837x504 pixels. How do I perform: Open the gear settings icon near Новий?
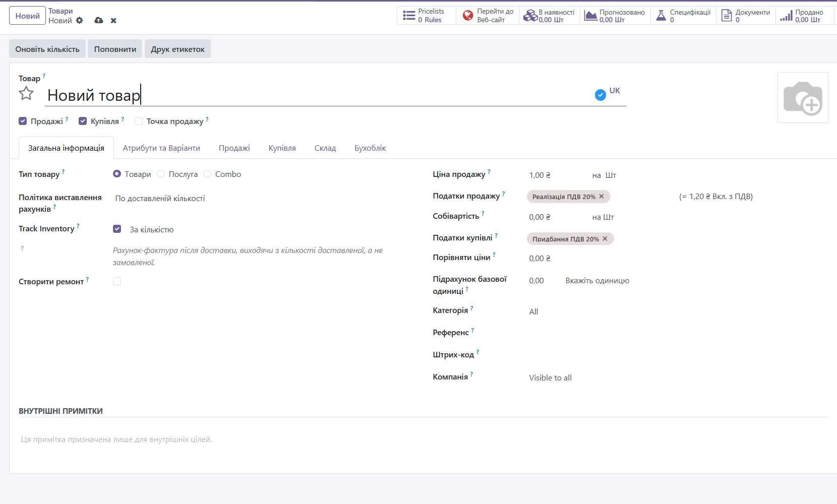pos(79,21)
